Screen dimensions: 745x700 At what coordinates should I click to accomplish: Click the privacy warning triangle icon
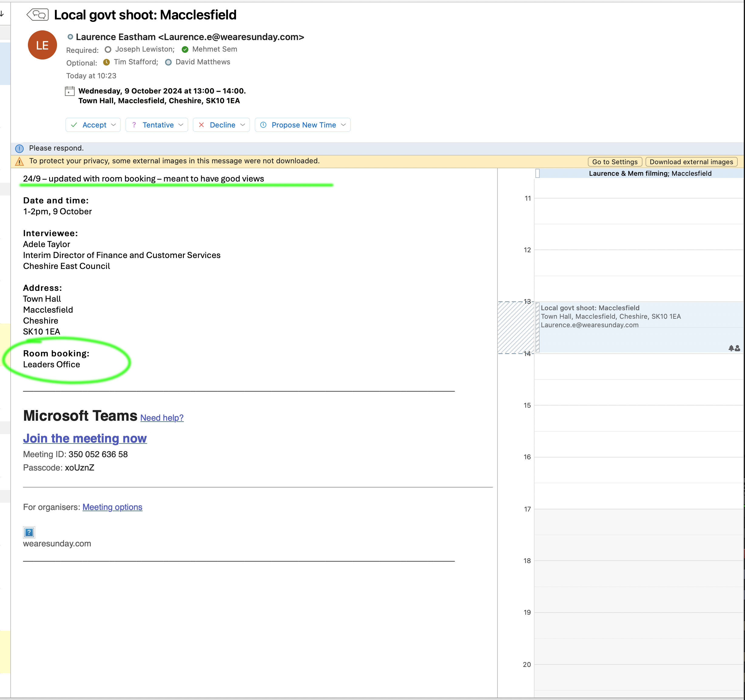tap(19, 161)
